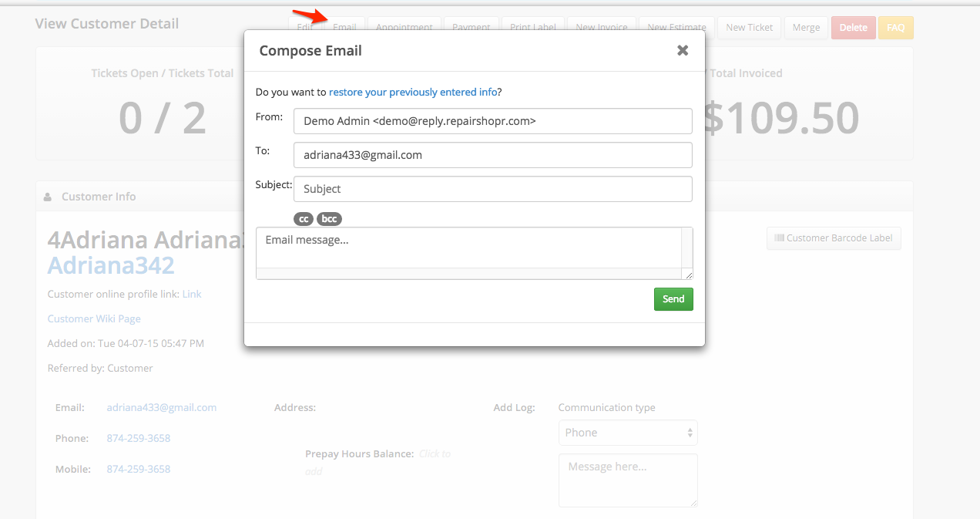Click the restore previously entered info link

tap(413, 93)
